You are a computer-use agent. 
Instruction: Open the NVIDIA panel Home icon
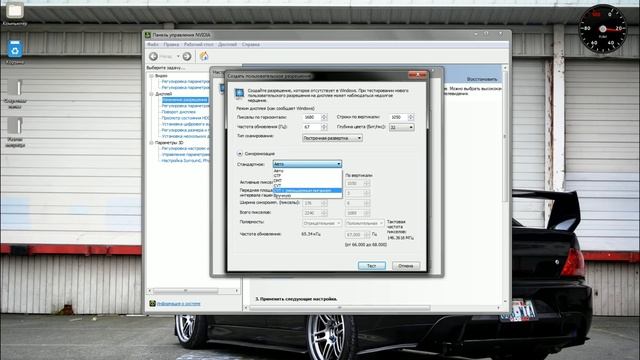204,56
